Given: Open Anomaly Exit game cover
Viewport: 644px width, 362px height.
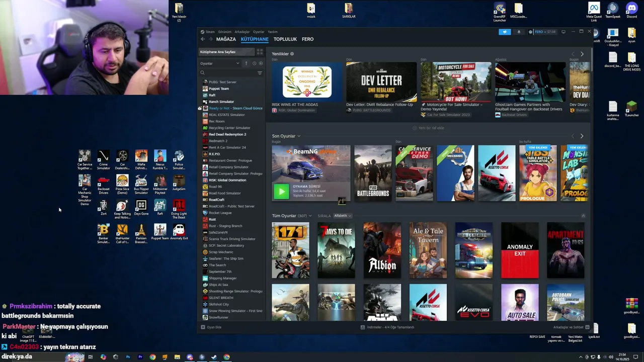Looking at the screenshot, I should pos(520,250).
